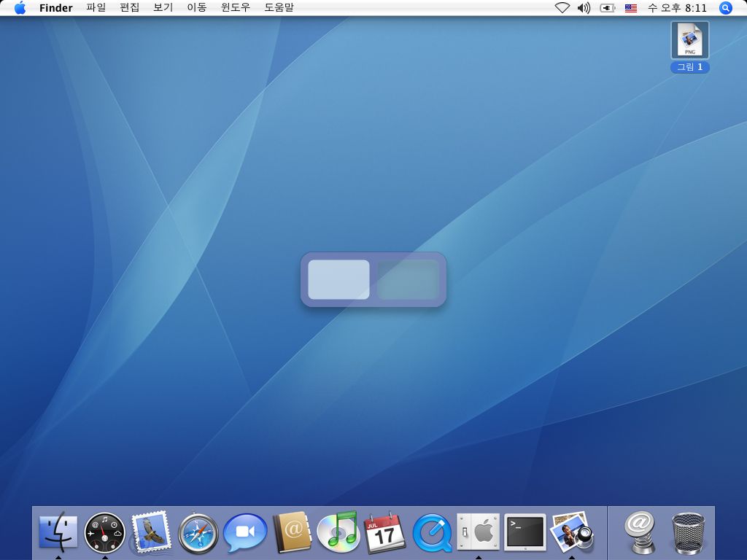
Task: Click the Spotlight search icon
Action: [x=725, y=8]
